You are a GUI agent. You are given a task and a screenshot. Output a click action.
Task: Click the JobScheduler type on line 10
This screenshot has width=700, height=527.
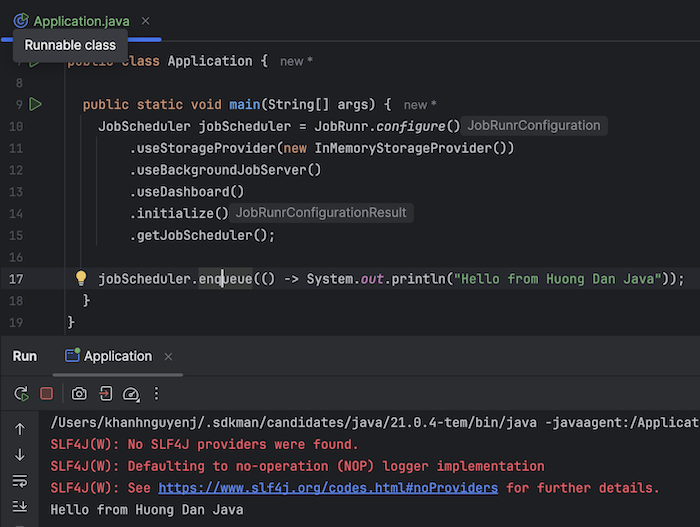coord(144,126)
